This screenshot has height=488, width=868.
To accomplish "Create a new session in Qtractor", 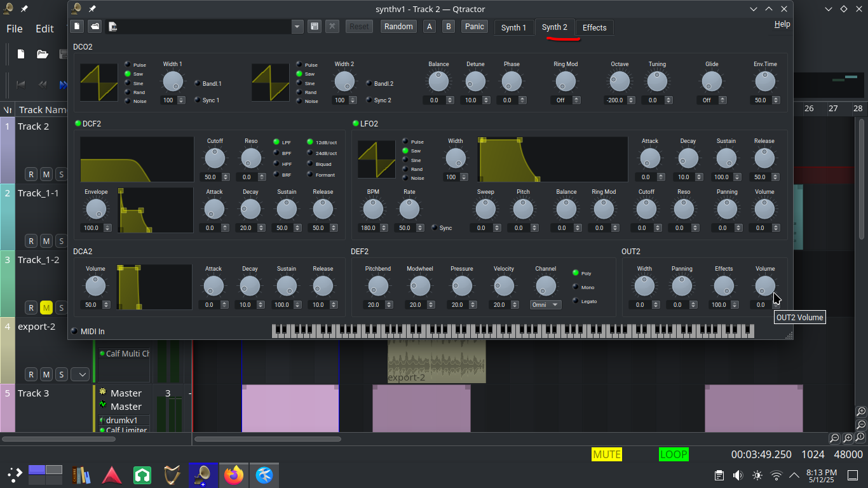I will (20, 54).
